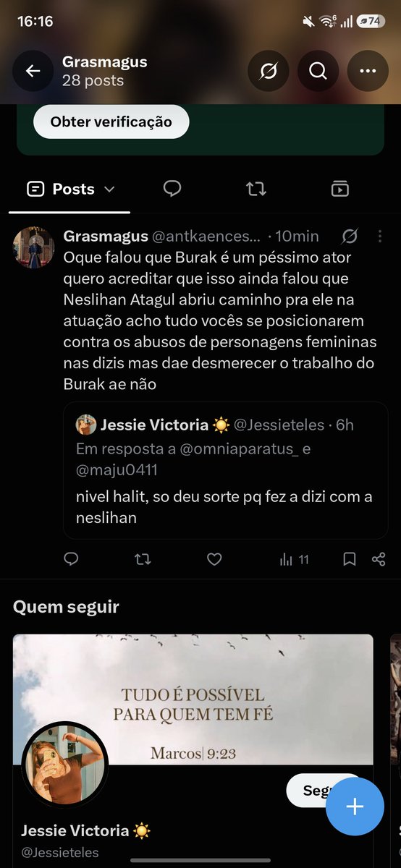Expand the Posts filter chevron
Image resolution: width=401 pixels, height=868 pixels.
109,190
